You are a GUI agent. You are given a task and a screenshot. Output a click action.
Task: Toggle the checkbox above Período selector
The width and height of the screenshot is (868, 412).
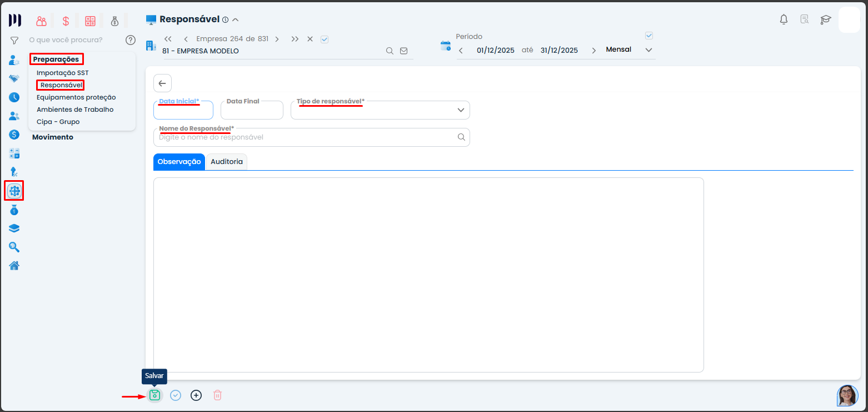[x=648, y=36]
